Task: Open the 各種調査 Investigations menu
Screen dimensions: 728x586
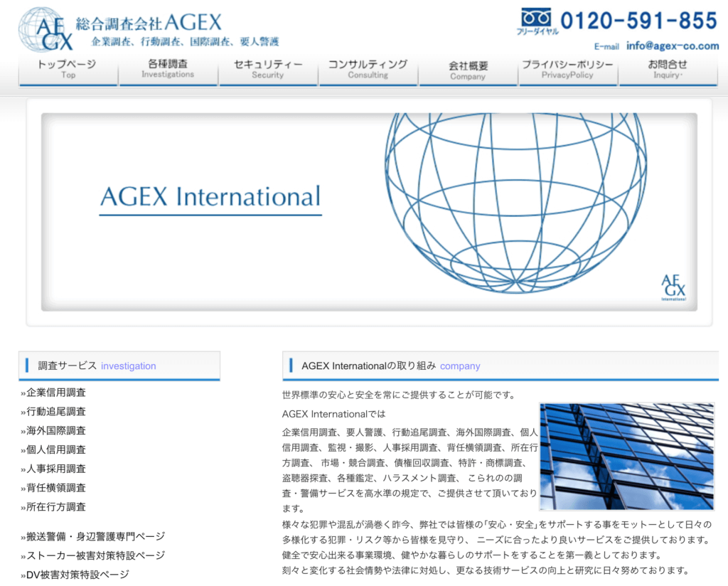Action: [x=168, y=69]
